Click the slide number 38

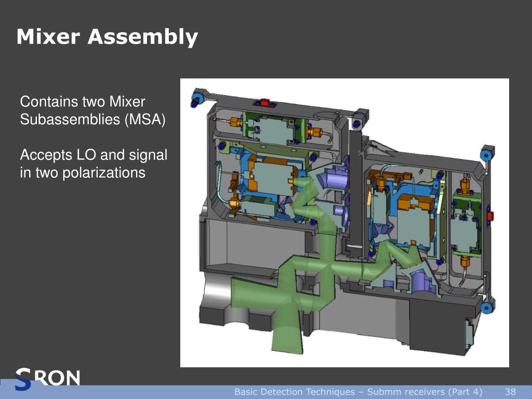pyautogui.click(x=510, y=392)
